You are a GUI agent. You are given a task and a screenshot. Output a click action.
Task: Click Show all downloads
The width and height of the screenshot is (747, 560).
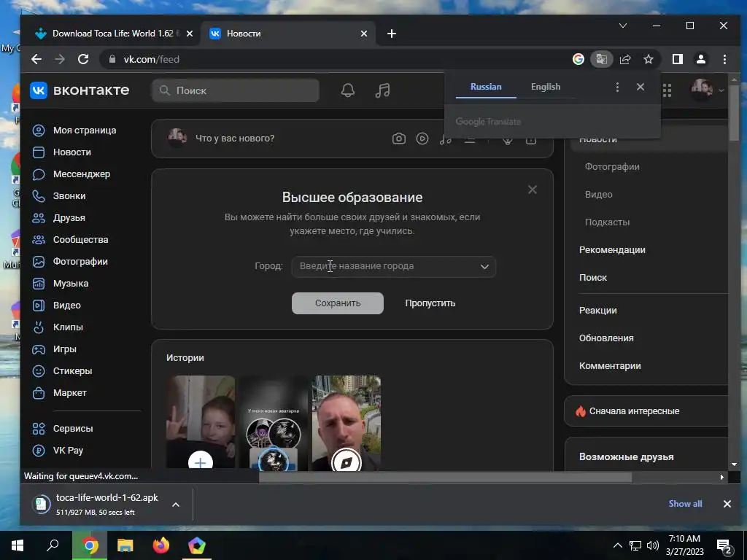click(685, 504)
